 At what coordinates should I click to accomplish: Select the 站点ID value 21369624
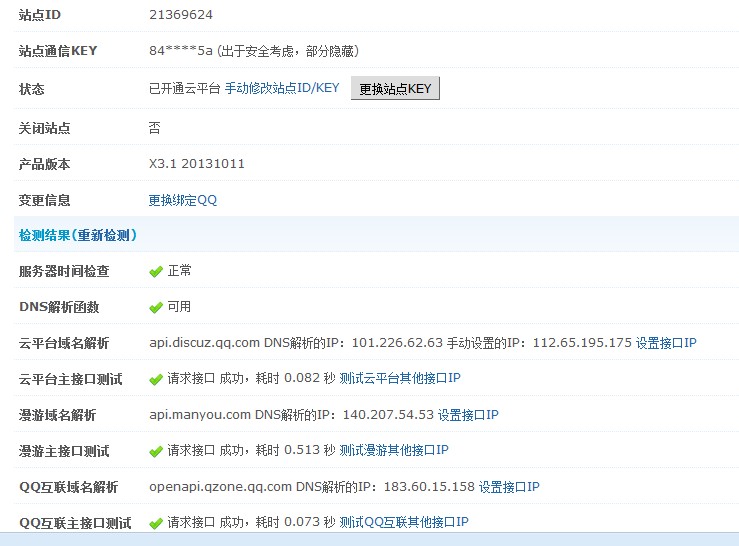tap(181, 15)
